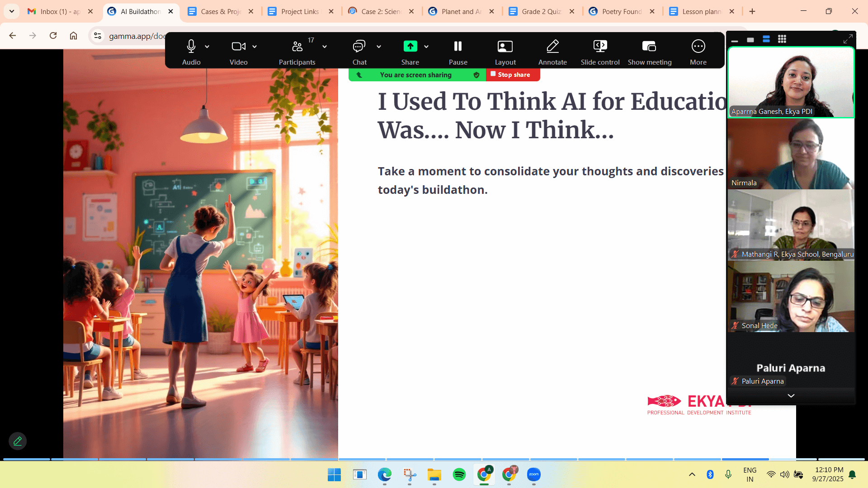Click the Slide control icon
868x488 pixels.
pos(600,47)
